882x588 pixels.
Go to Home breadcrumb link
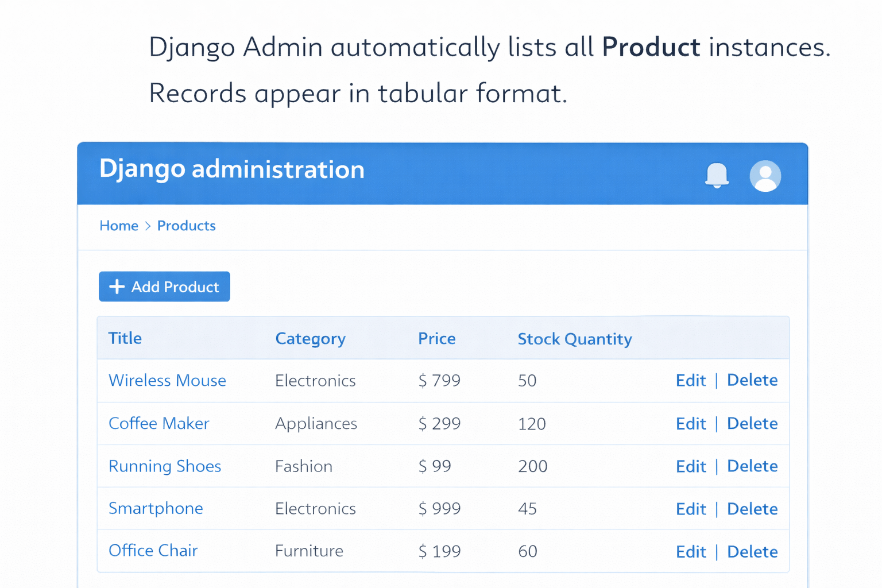[x=119, y=226]
